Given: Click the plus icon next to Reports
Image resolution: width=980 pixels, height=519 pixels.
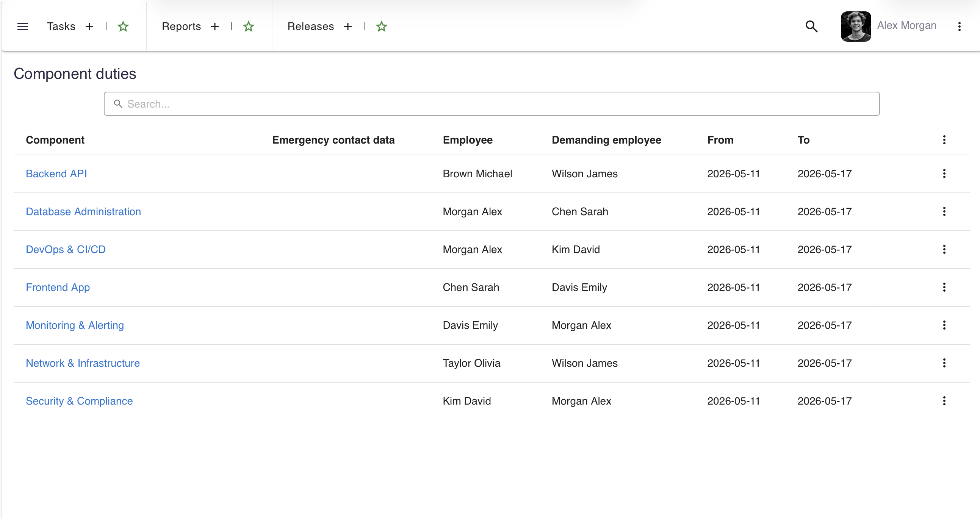Looking at the screenshot, I should coord(215,26).
